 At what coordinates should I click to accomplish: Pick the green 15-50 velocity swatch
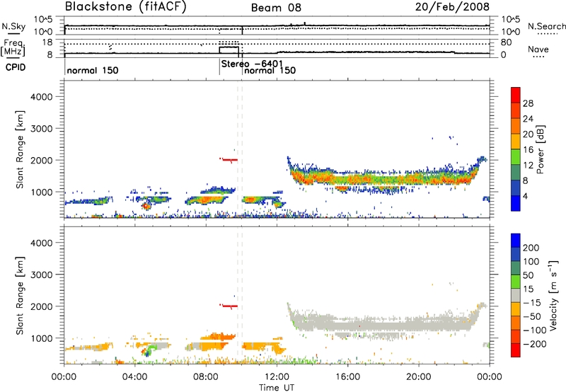(516, 282)
